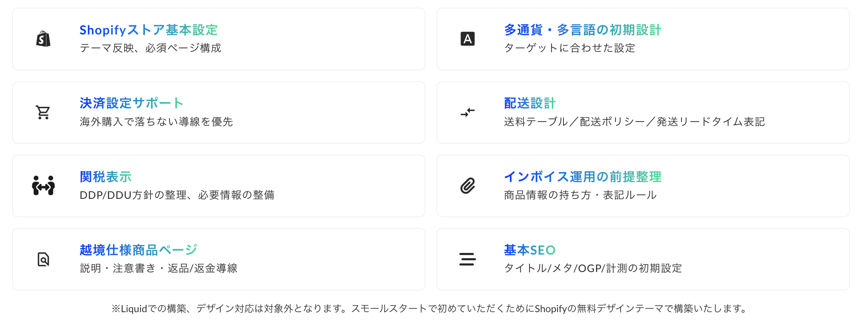Open the 基本SEO heading
The image size is (868, 320).
point(530,250)
